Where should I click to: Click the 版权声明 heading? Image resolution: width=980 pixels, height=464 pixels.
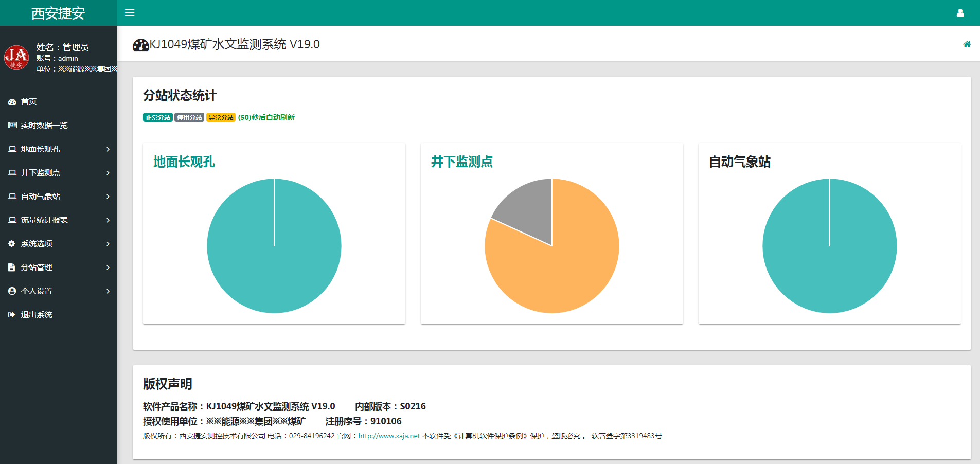168,384
